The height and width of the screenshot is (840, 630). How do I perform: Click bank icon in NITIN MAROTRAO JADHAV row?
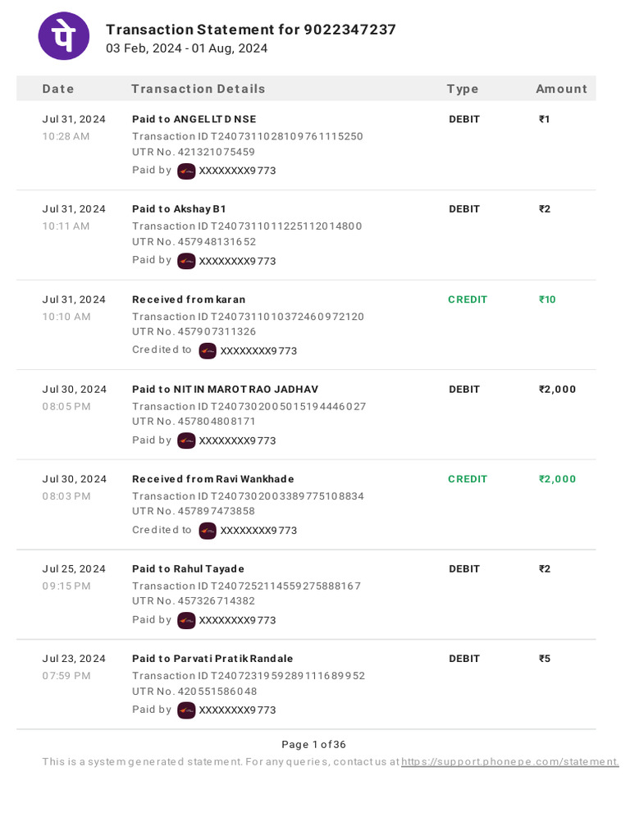click(x=186, y=441)
